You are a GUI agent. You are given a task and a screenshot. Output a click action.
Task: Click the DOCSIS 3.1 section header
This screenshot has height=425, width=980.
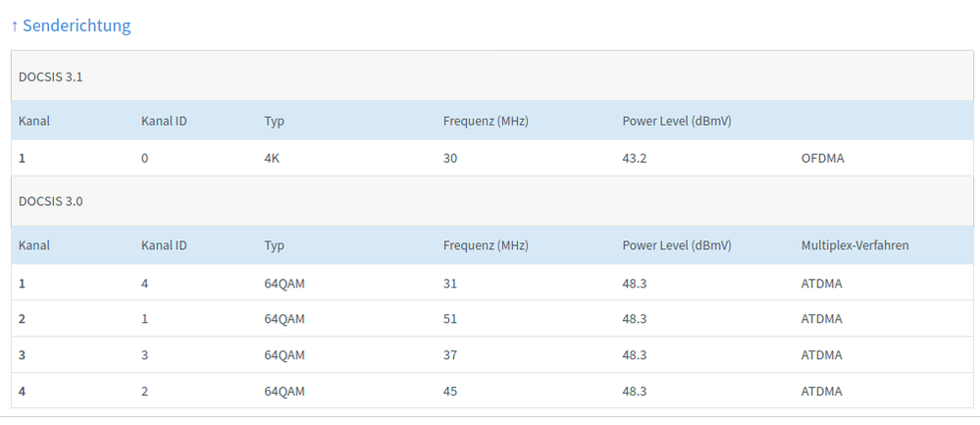pyautogui.click(x=50, y=77)
